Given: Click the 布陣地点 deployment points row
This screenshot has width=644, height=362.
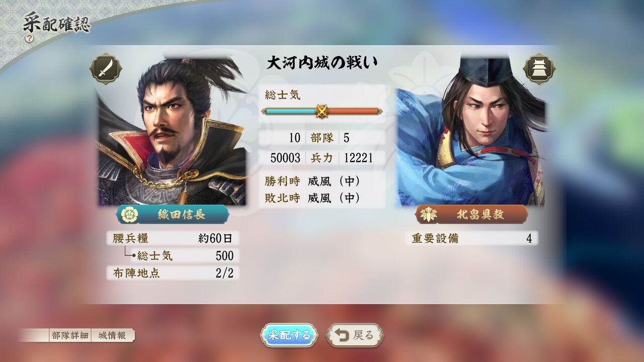Looking at the screenshot, I should pyautogui.click(x=173, y=273).
